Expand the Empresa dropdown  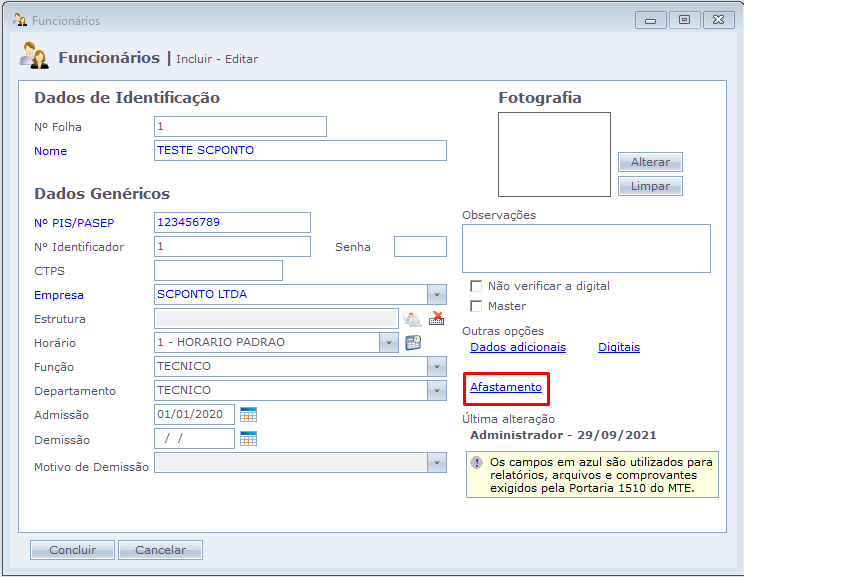point(436,295)
